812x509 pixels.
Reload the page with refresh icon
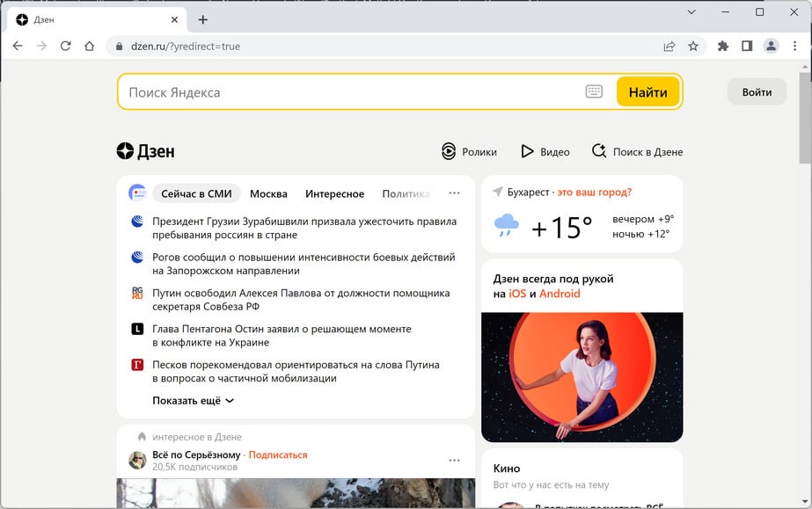coord(65,46)
